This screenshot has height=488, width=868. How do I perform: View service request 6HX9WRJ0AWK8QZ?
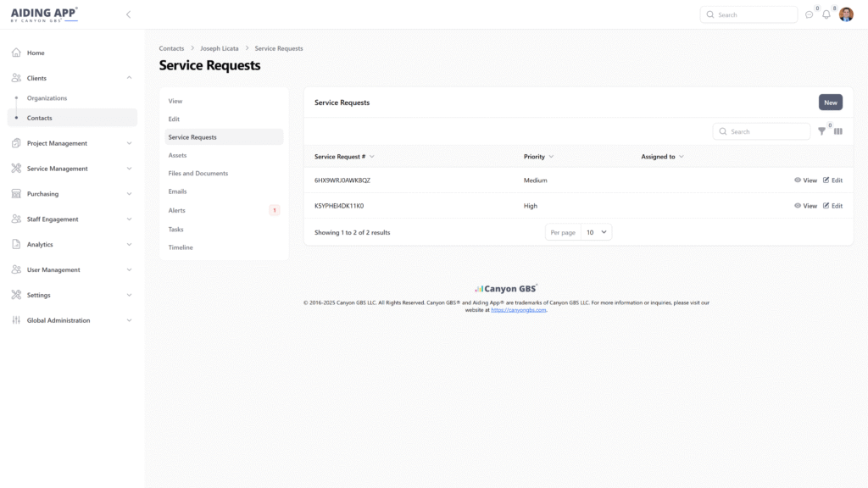click(x=805, y=180)
